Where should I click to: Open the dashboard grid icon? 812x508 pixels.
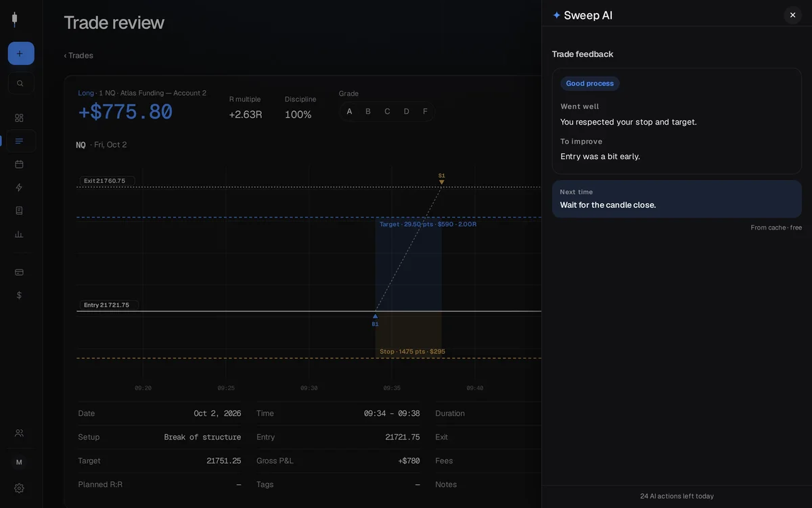[x=19, y=118]
